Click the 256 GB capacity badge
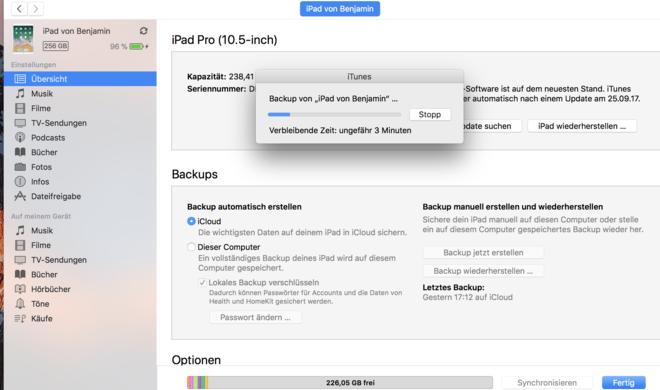Screen dimensions: 660x390 coord(56,46)
